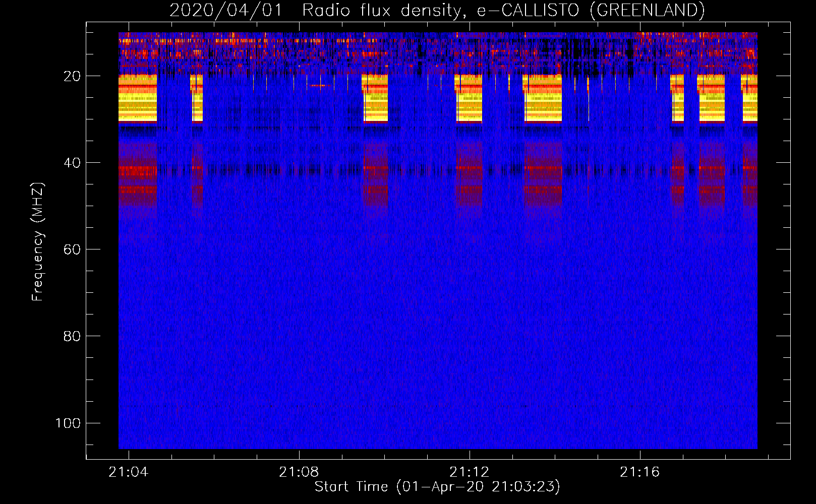
Task: Click the 21:12 time tick label
Action: point(470,472)
